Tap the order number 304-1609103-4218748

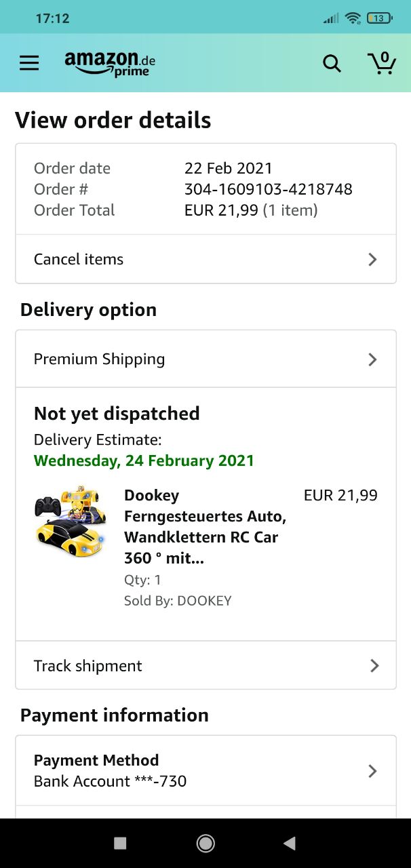(x=268, y=189)
